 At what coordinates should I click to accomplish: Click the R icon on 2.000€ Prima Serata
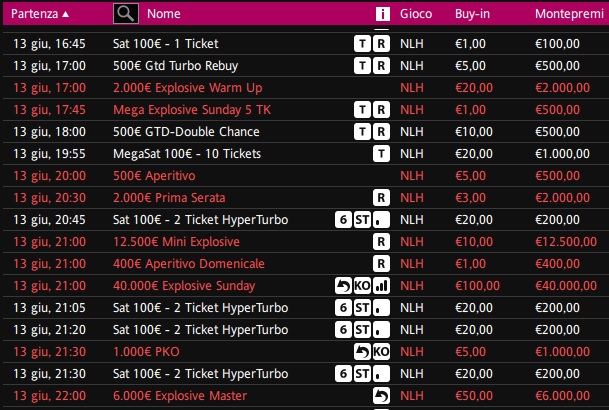pos(381,198)
